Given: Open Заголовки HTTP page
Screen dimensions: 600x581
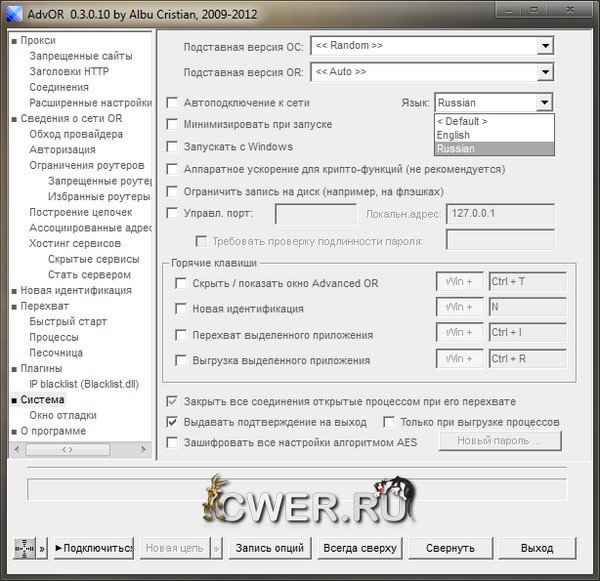Looking at the screenshot, I should pos(69,71).
